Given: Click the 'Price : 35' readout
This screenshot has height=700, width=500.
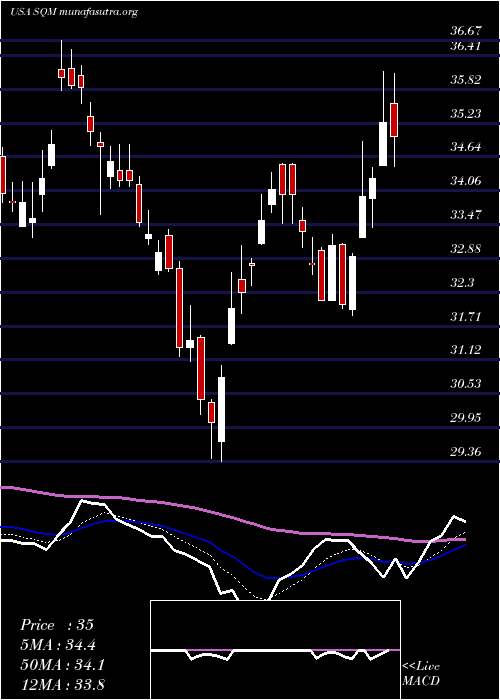Looking at the screenshot, I should (57, 625).
